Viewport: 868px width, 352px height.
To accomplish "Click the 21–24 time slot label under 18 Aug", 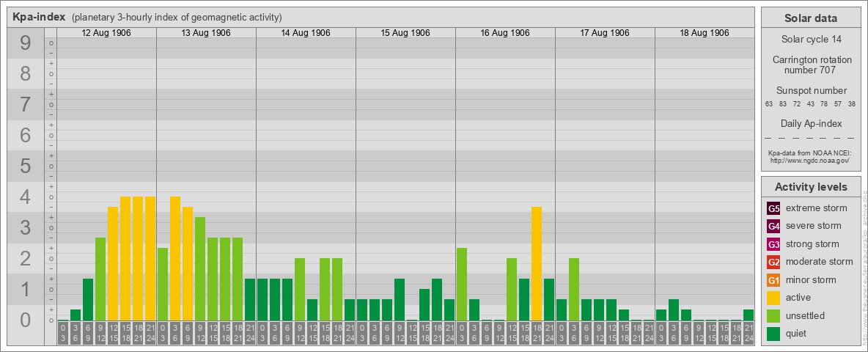I will (x=749, y=333).
